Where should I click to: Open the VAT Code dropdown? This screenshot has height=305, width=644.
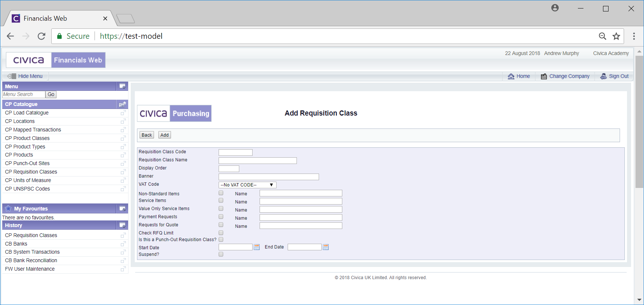point(247,185)
